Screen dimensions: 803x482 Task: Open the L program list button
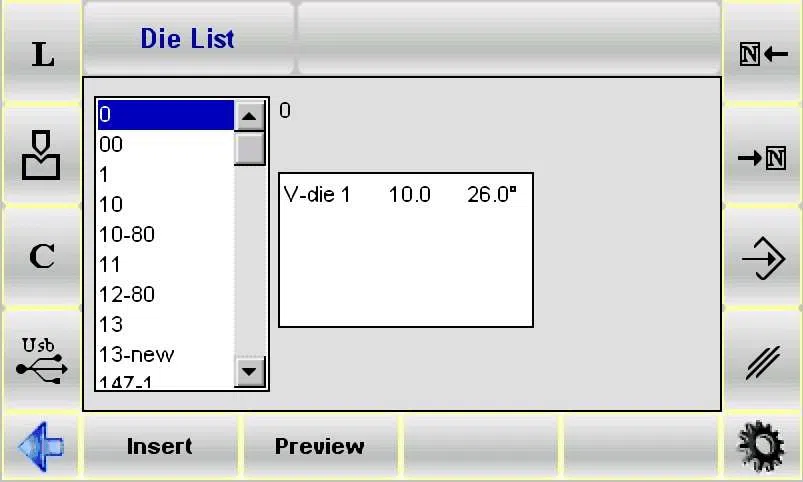coord(41,54)
